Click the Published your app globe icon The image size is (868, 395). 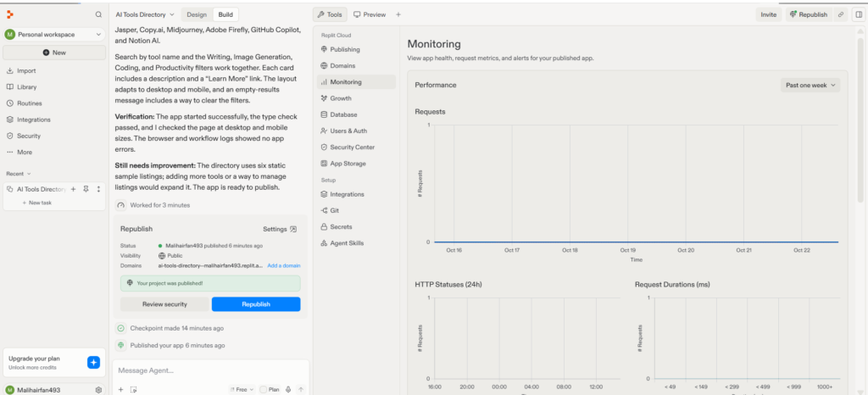tap(120, 345)
